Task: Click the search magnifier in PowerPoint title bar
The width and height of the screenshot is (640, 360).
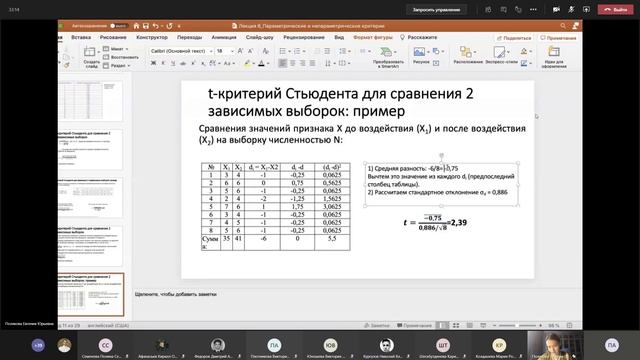Action: (563, 26)
